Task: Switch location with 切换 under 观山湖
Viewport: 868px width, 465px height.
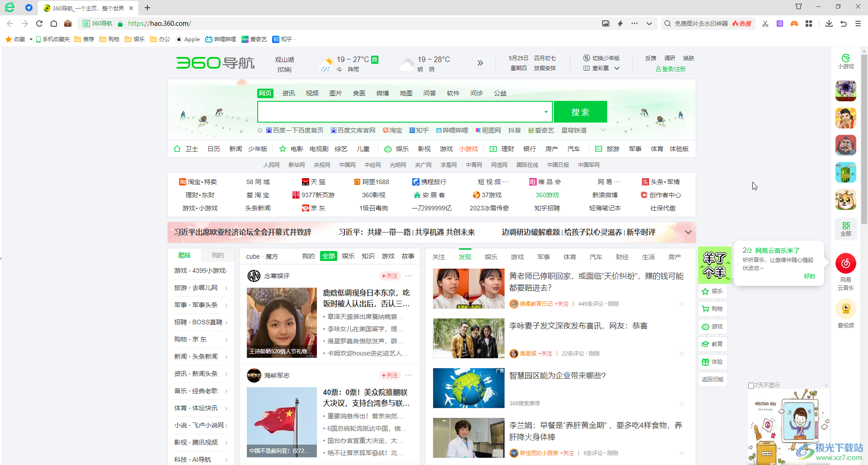Action: (284, 70)
